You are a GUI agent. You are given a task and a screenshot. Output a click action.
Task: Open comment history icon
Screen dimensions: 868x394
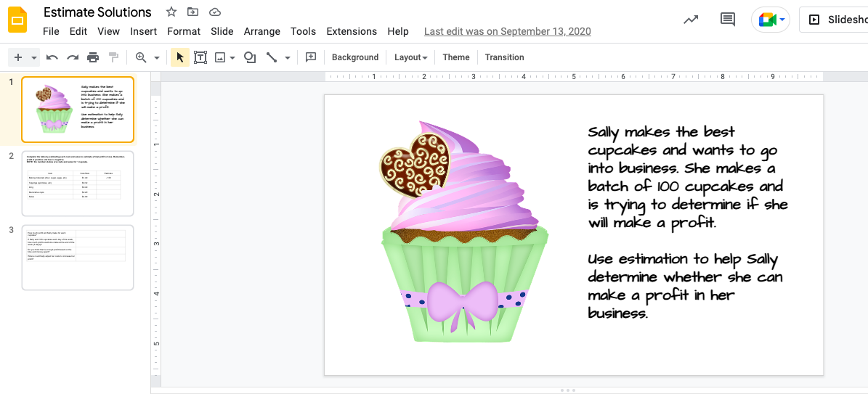pos(727,20)
